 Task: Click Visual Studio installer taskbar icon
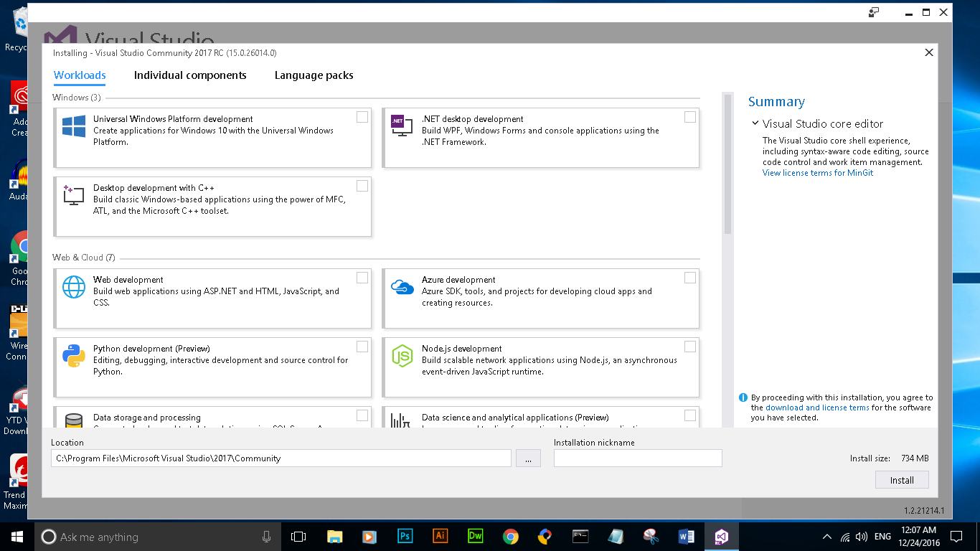tap(721, 537)
